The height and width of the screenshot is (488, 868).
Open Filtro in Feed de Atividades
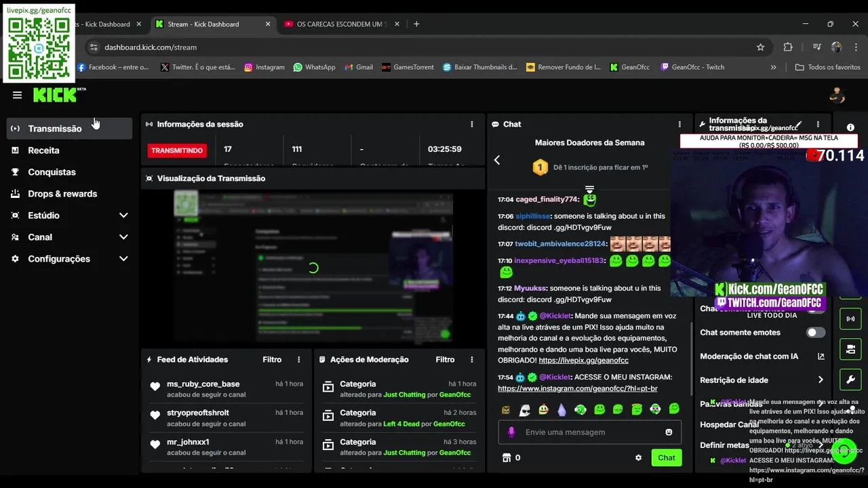pos(272,360)
